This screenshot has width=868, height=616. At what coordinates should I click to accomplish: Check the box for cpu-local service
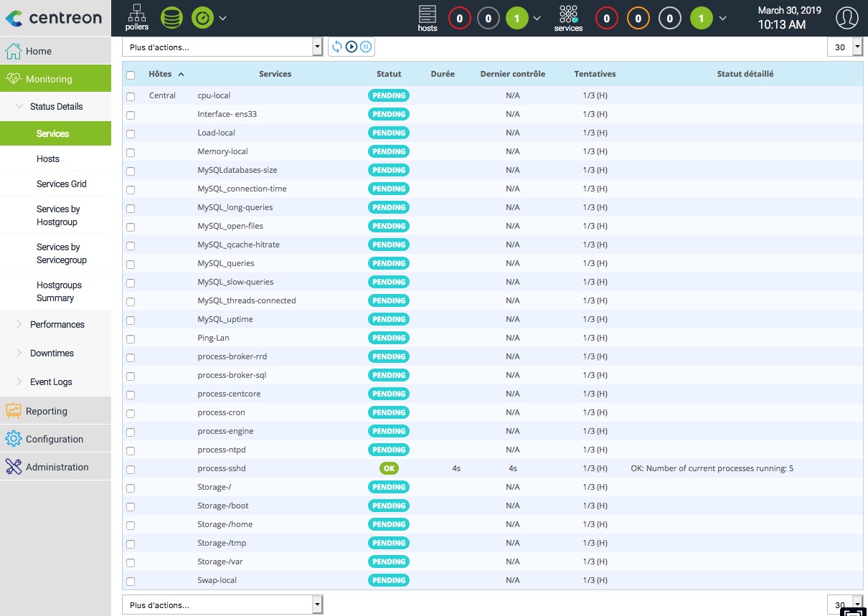131,96
